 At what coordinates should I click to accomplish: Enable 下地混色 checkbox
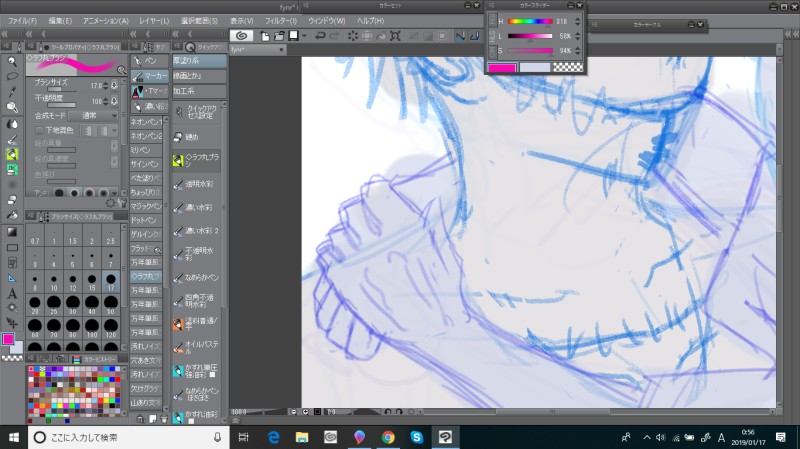[39, 131]
